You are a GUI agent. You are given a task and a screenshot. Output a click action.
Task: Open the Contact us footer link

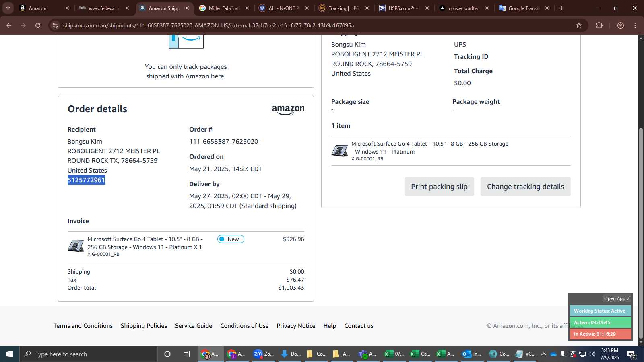point(359,326)
